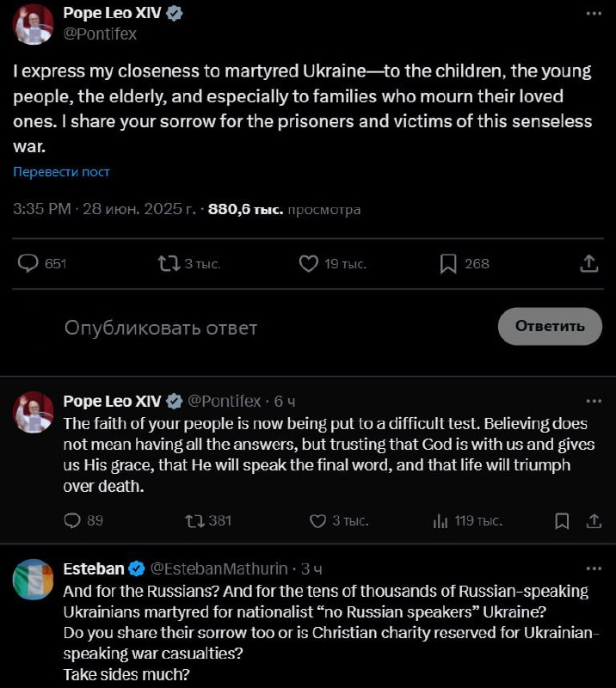
Task: Open Pope Leo XIV profile avatar at top
Action: pyautogui.click(x=34, y=23)
